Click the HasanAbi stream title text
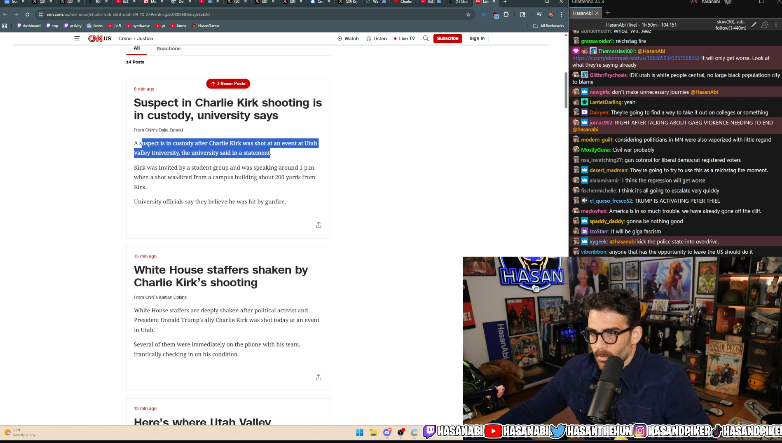The width and height of the screenshot is (782, 443). (641, 24)
